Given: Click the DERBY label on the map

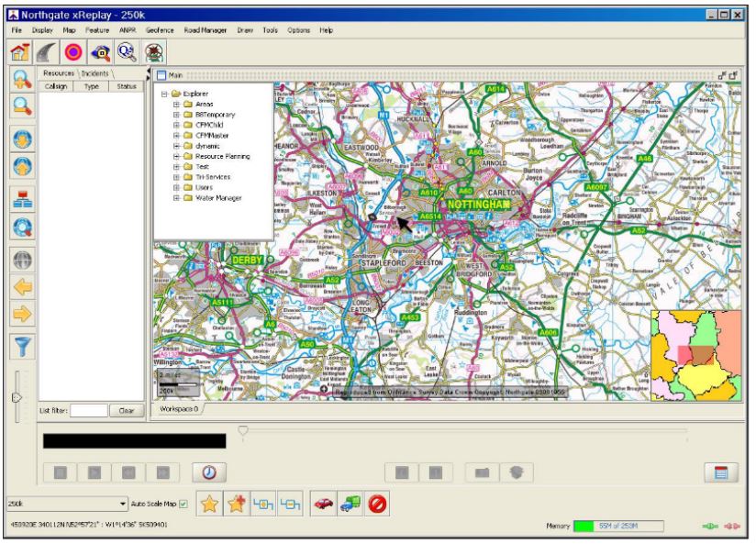Looking at the screenshot, I should coord(247,260).
